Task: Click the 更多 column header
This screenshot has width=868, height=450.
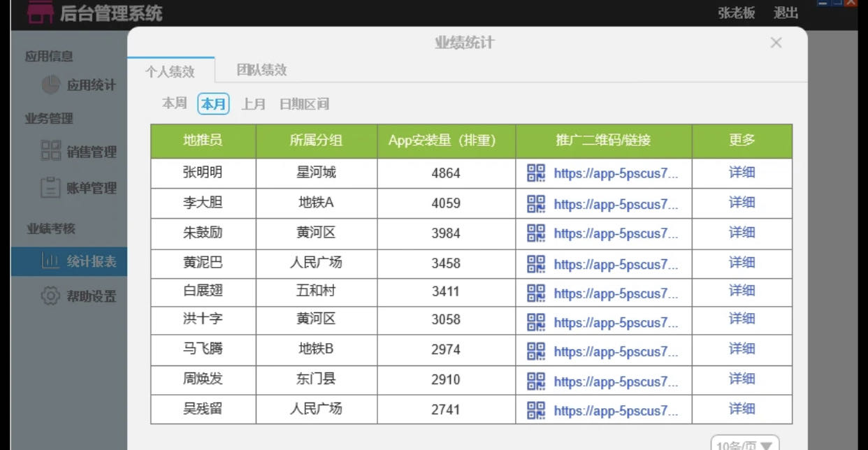Action: point(742,141)
